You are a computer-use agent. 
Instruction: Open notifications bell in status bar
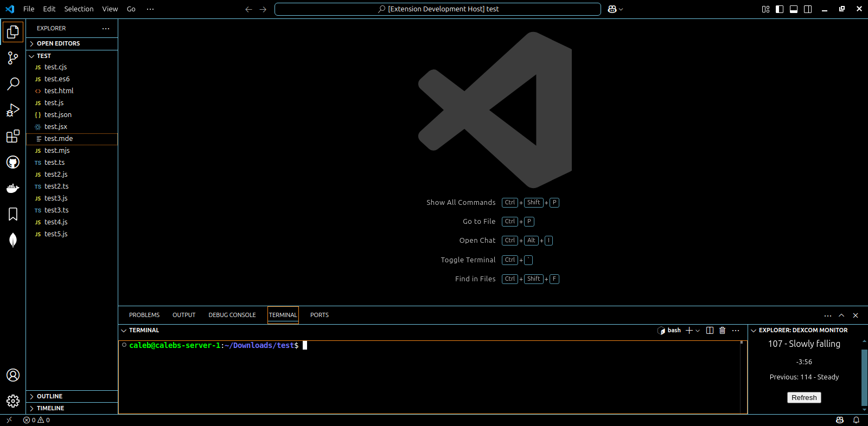[856, 420]
